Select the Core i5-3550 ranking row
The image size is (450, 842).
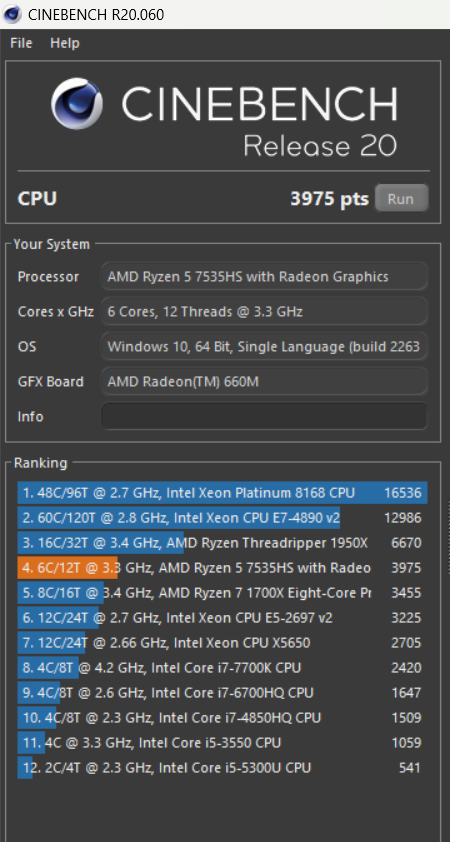tap(222, 743)
